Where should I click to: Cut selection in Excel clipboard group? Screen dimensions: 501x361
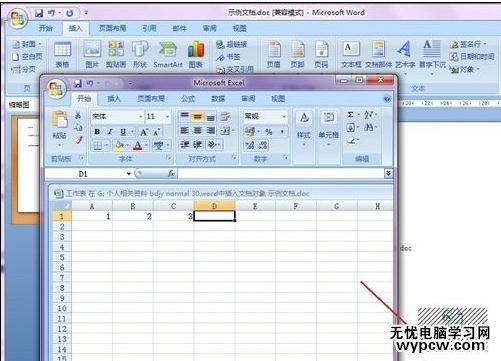point(78,116)
